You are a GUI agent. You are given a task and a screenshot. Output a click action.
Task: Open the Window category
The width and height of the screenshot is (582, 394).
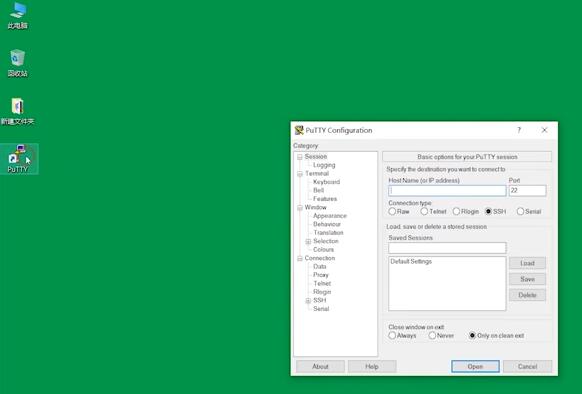(x=315, y=207)
